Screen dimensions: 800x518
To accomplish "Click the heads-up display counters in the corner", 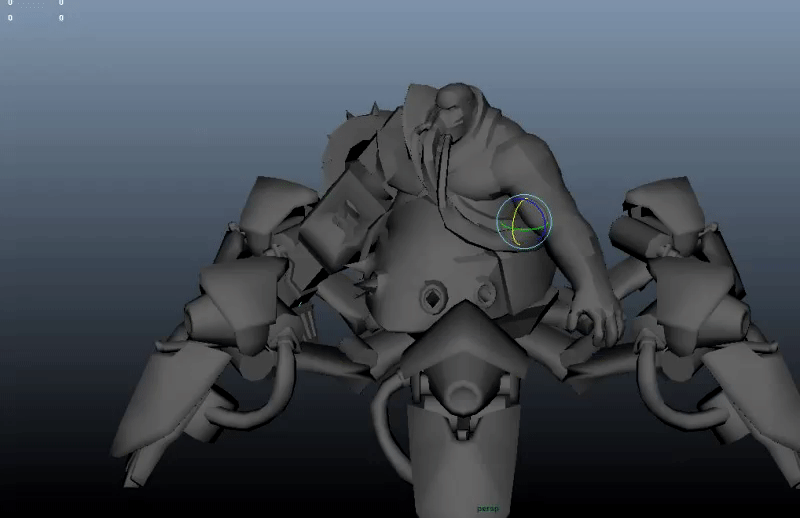I will point(35,10).
